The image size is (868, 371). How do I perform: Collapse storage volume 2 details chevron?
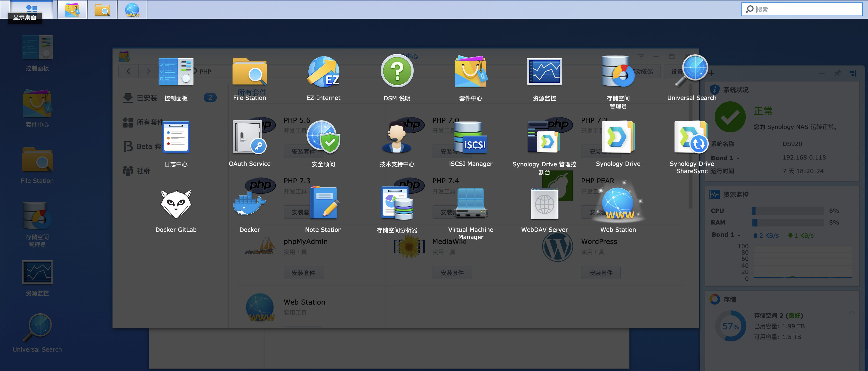coord(852,313)
